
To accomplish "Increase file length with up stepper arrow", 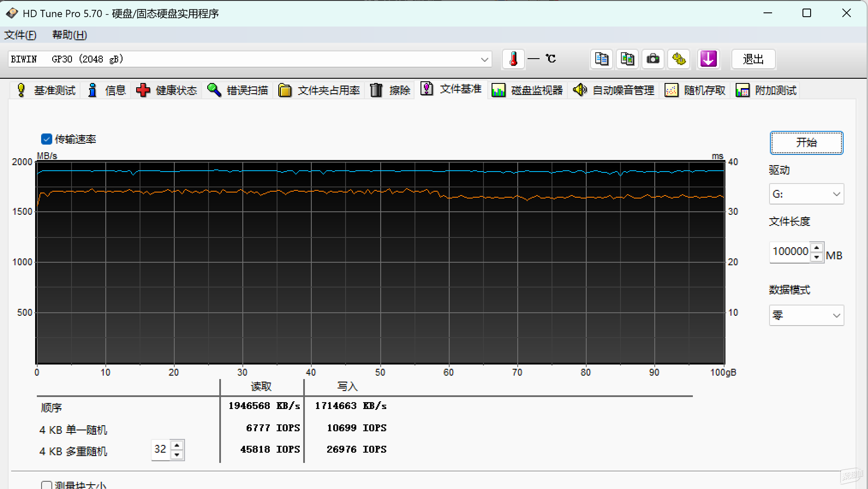I will click(817, 248).
